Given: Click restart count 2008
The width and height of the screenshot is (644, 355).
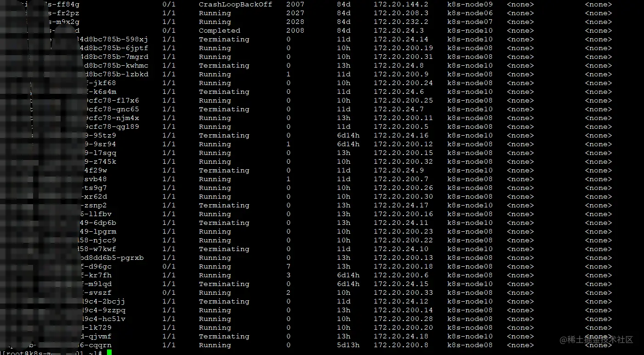Looking at the screenshot, I should [x=295, y=31].
